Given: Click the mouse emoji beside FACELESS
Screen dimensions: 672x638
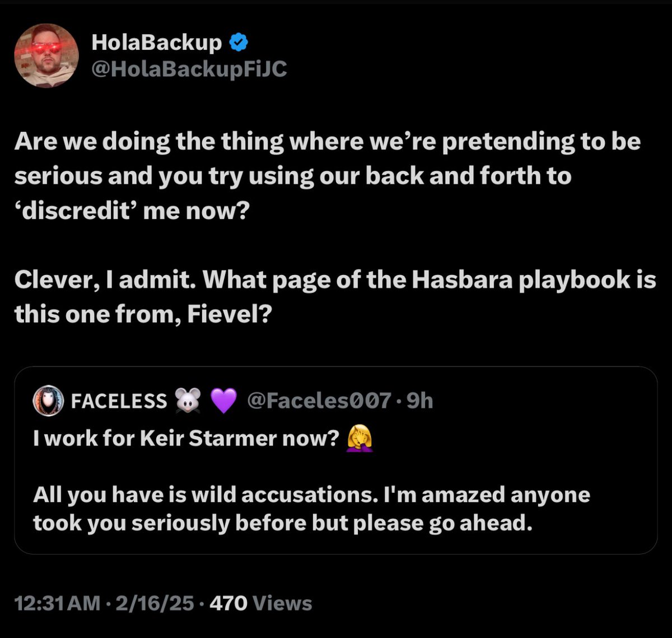Looking at the screenshot, I should pos(189,401).
